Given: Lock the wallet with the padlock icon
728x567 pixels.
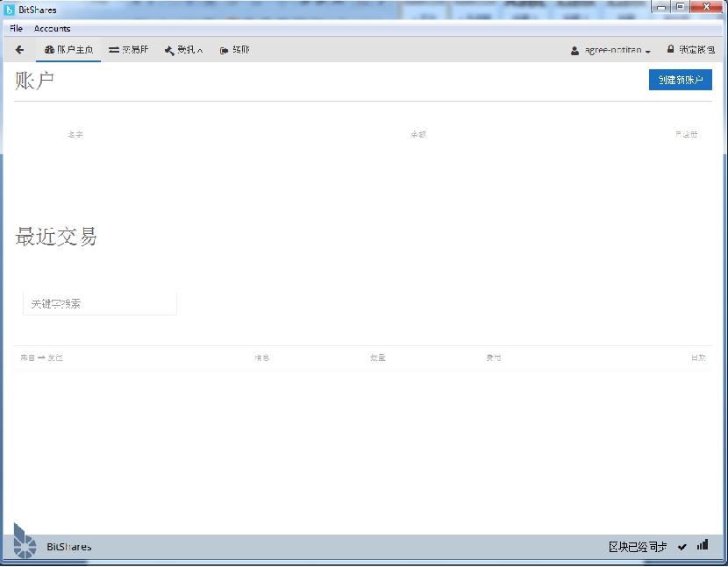Looking at the screenshot, I should point(671,50).
